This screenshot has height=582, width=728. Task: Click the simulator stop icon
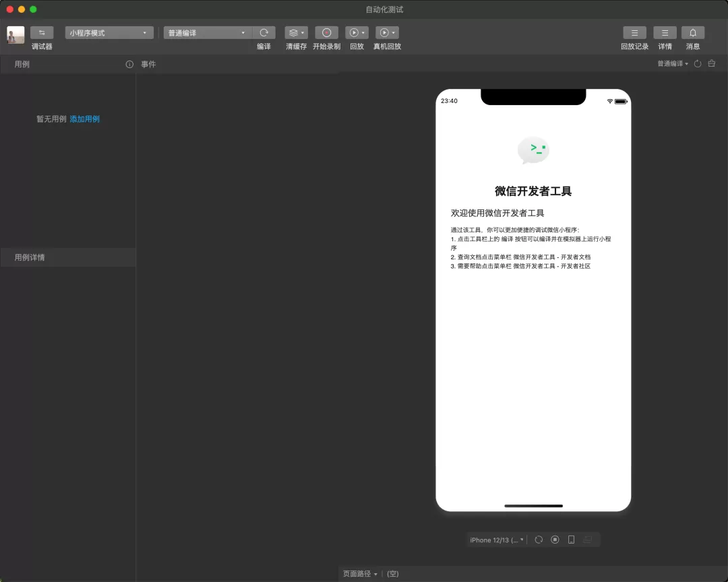[x=555, y=540]
